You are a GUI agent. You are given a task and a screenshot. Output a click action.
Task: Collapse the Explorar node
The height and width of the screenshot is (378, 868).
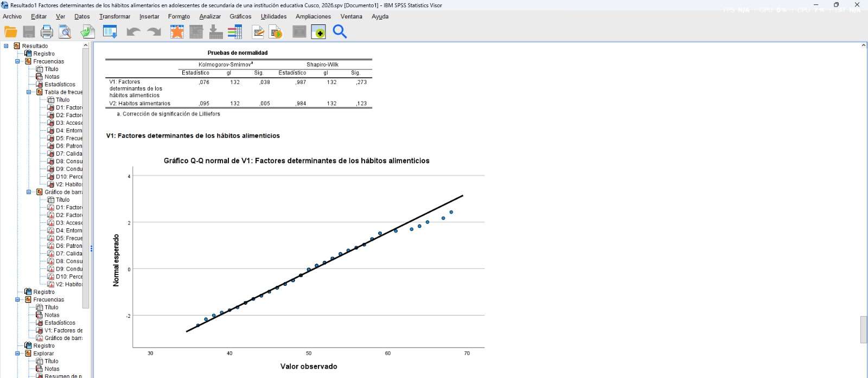(x=17, y=354)
